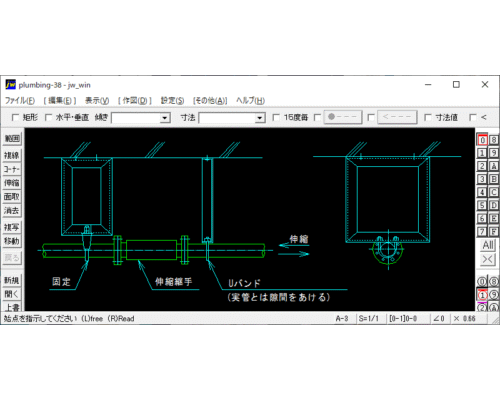This screenshot has height=400, width=500.
Task: Select layer 8 button
Action: (x=494, y=140)
